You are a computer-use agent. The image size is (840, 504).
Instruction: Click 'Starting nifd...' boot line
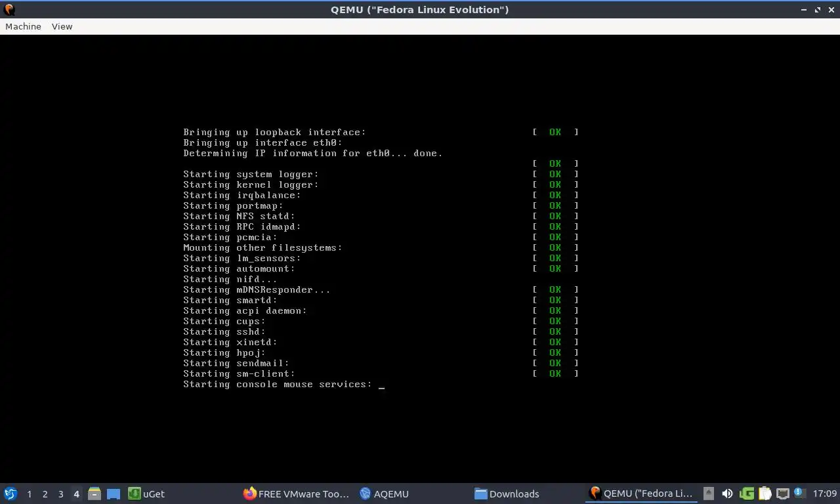point(230,279)
